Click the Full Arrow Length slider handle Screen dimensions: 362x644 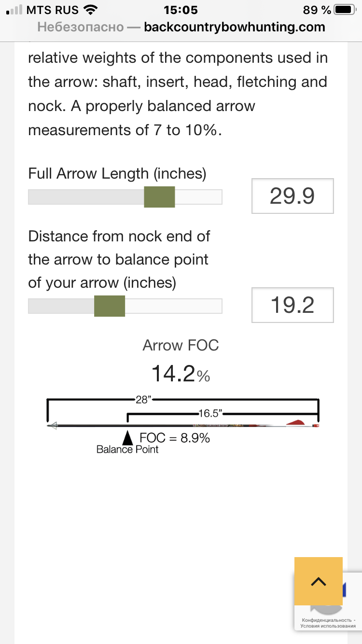[x=159, y=197]
